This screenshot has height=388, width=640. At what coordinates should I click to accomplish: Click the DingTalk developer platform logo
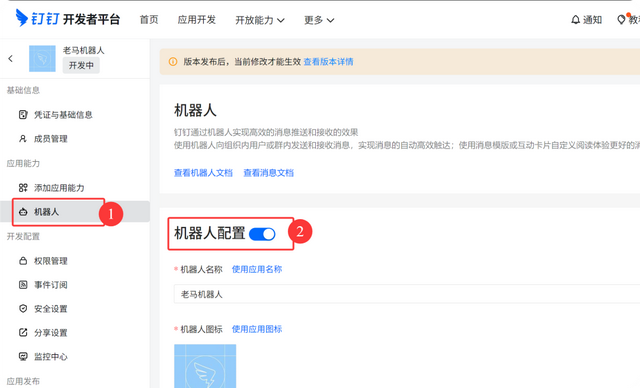click(68, 19)
